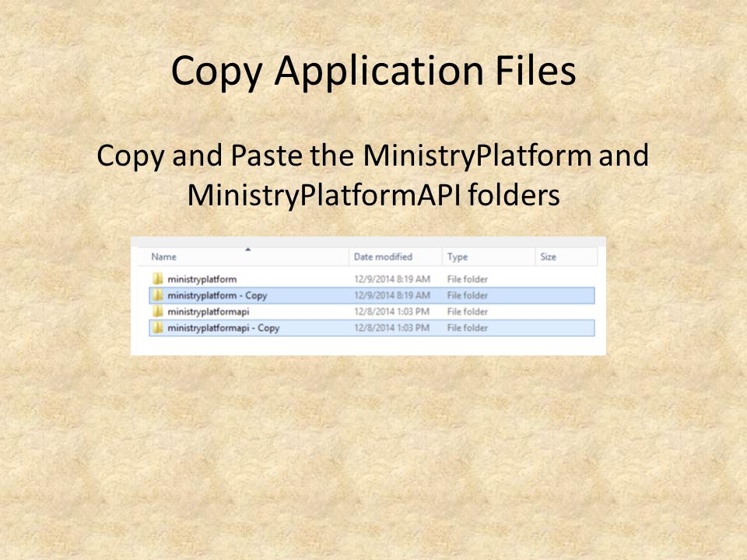Sort by the Name column header
This screenshot has height=560, width=747.
164,257
